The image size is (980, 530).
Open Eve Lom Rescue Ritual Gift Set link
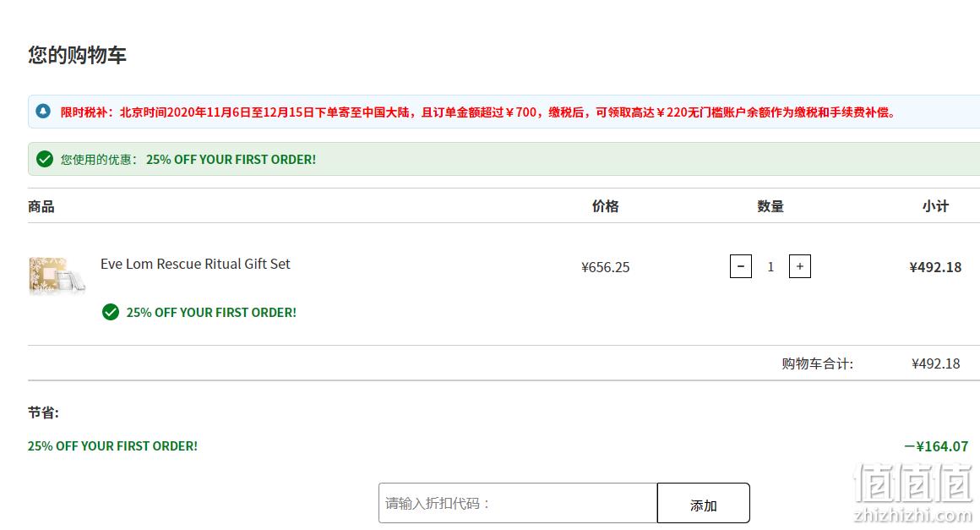(x=195, y=264)
